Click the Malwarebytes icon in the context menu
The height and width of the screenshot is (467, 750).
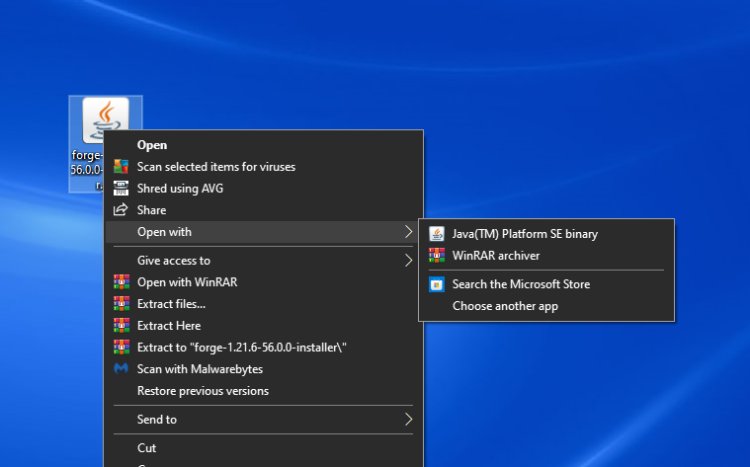click(121, 368)
